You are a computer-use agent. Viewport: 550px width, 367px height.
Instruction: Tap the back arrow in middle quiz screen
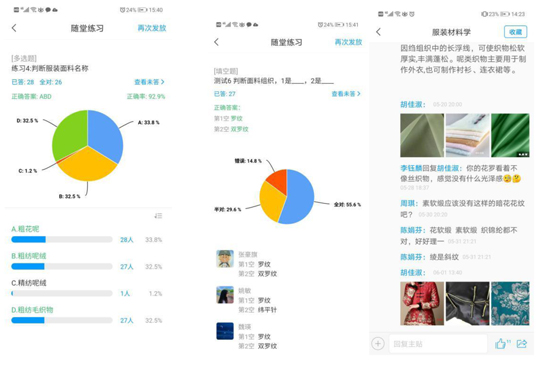pos(216,42)
